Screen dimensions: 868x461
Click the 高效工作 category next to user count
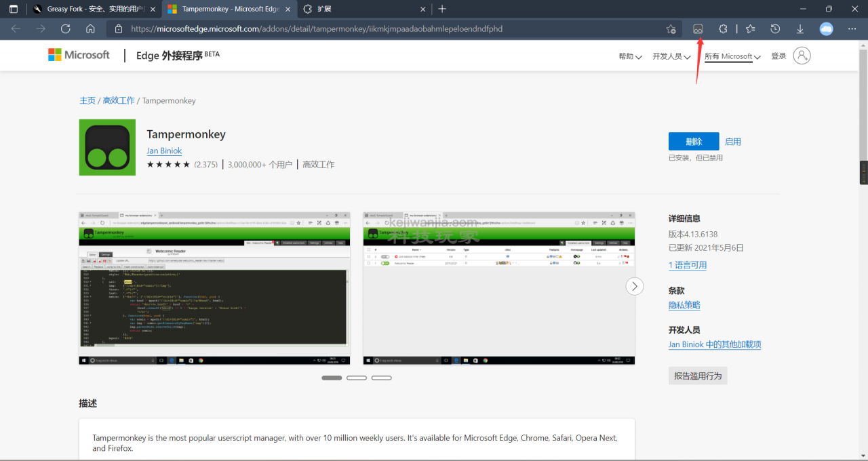[x=319, y=164]
